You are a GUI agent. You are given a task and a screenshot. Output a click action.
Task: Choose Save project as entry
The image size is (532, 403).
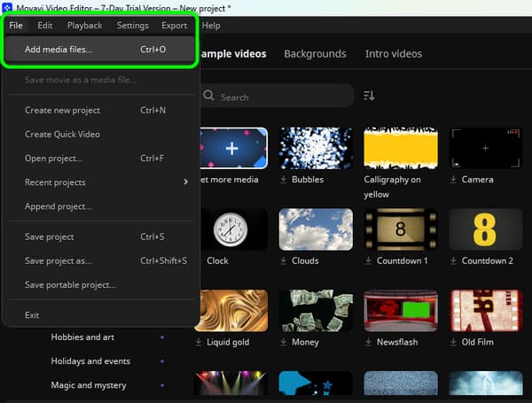tap(99, 260)
